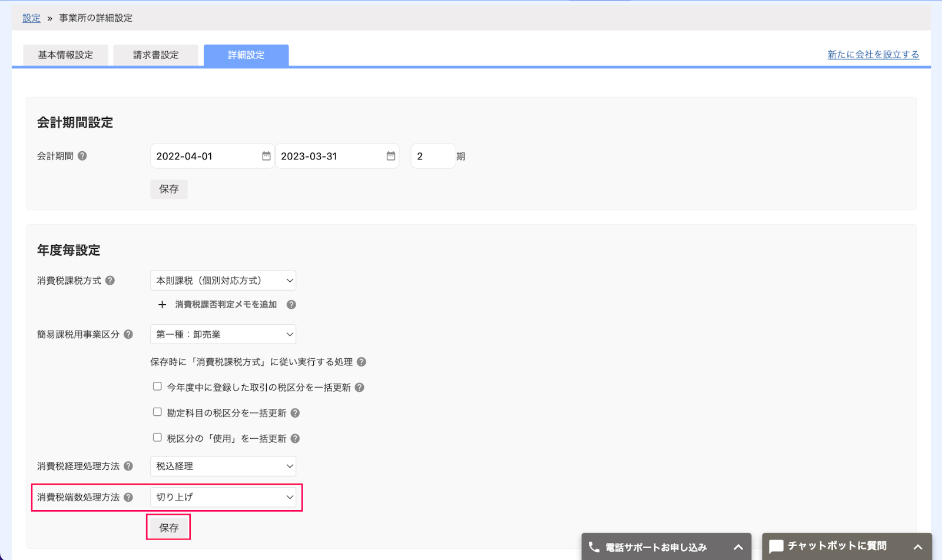Switch to 請求書設定 tab

156,55
